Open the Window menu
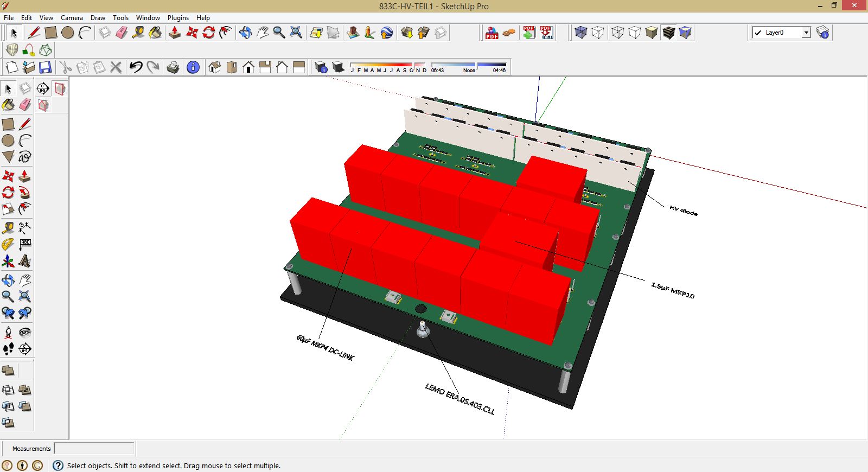 coord(148,18)
